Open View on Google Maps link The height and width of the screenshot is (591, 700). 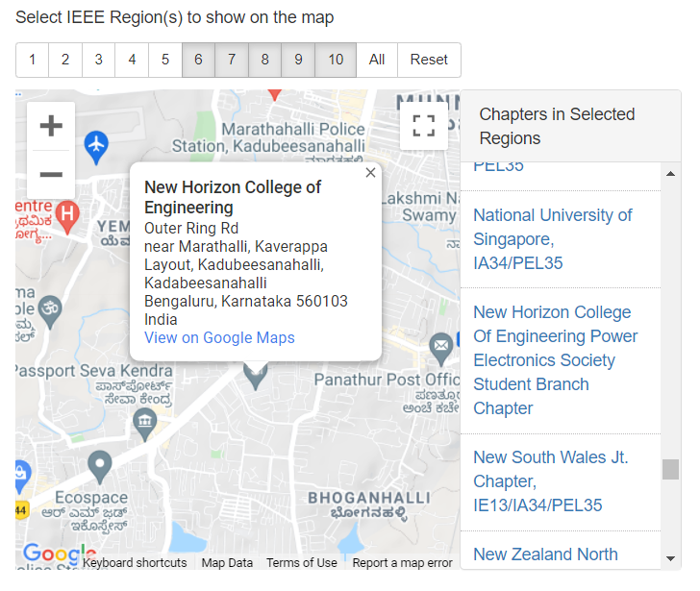(x=219, y=337)
